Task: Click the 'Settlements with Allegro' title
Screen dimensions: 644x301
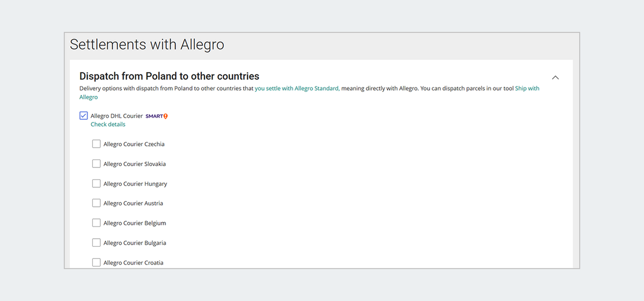Action: click(147, 45)
